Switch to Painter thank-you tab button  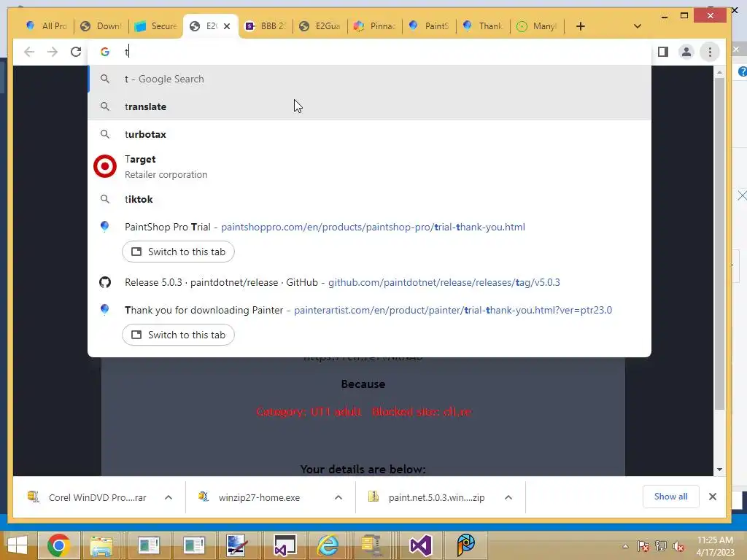178,335
